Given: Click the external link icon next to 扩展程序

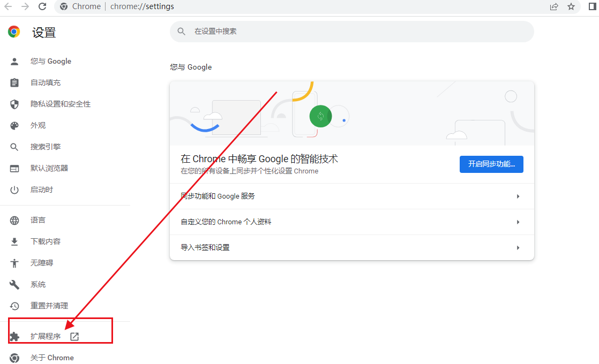Looking at the screenshot, I should point(74,336).
